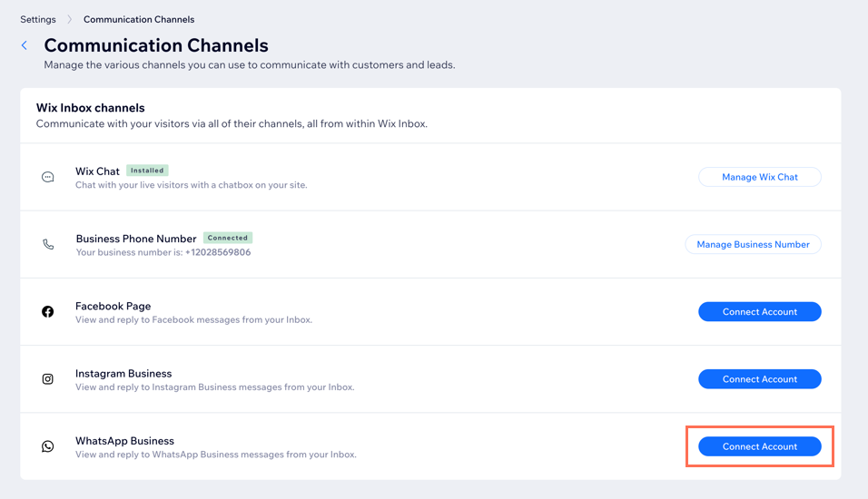Connect Account for Facebook Page
The image size is (868, 499).
[759, 312]
